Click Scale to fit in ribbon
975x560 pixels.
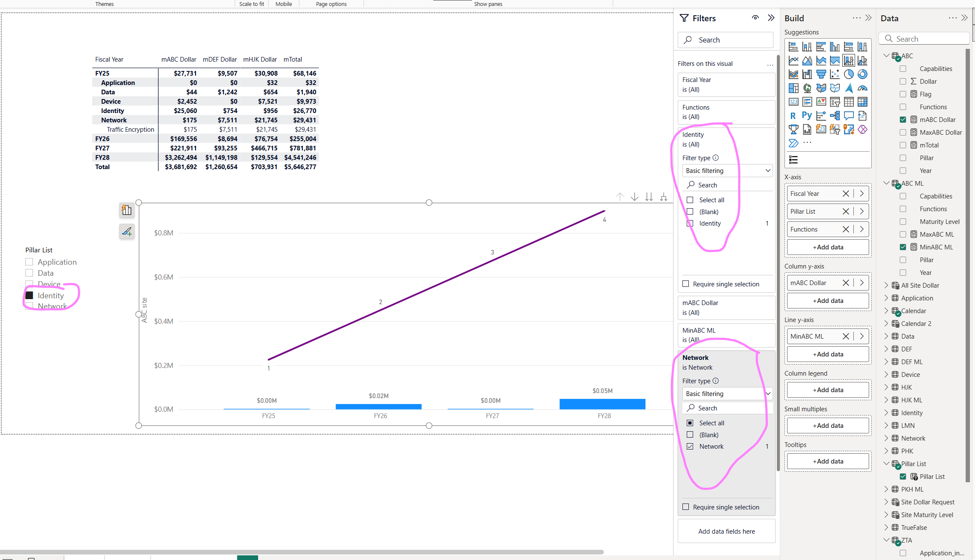[x=251, y=4]
